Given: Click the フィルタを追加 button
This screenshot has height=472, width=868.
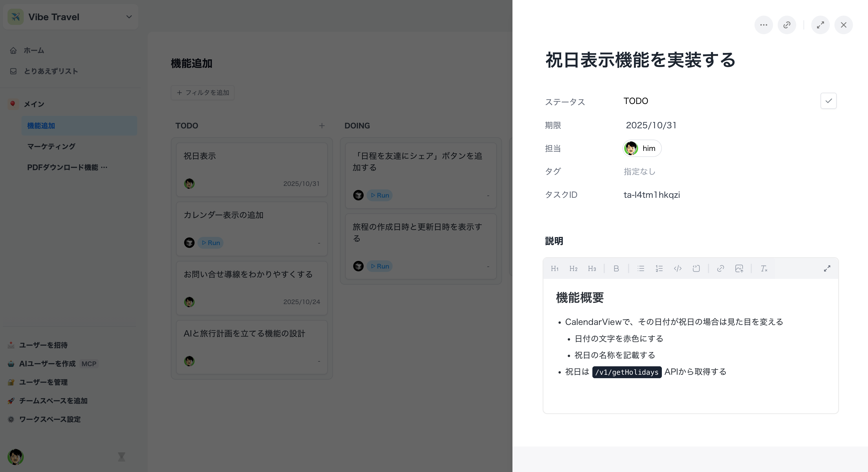Looking at the screenshot, I should [x=202, y=93].
